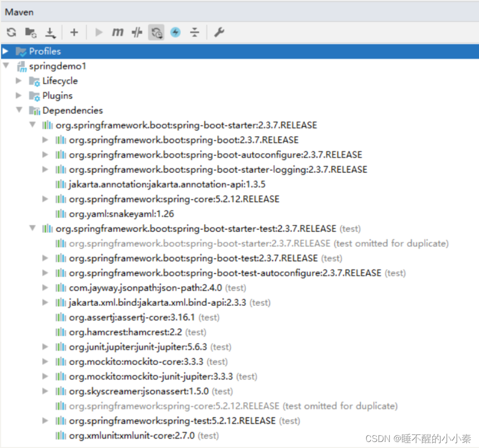Click the springdemo1 Maven module icon
Image resolution: width=479 pixels, height=448 pixels.
point(22,67)
